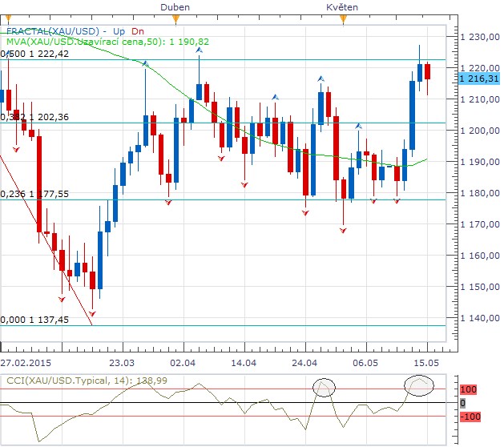Click the 0,000 1 137,45 Fibonacci level label
The image size is (504, 447).
[x=34, y=320]
